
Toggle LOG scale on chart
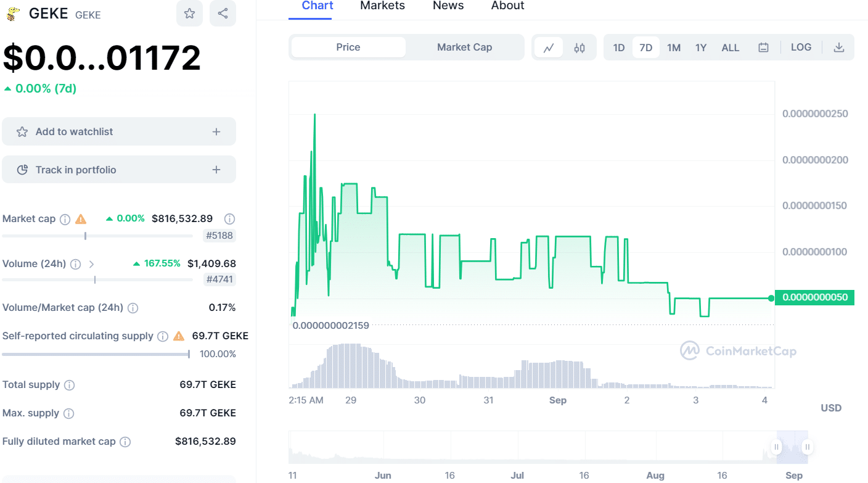801,47
